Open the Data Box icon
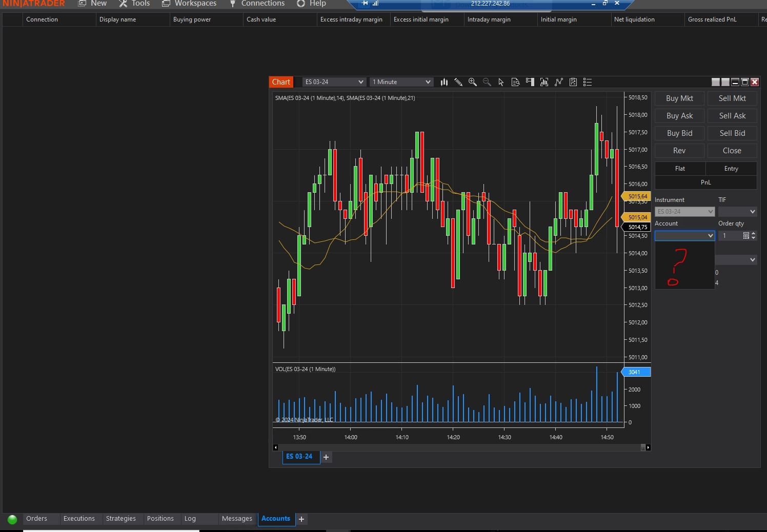Screen dimensions: 767x532 [516, 82]
